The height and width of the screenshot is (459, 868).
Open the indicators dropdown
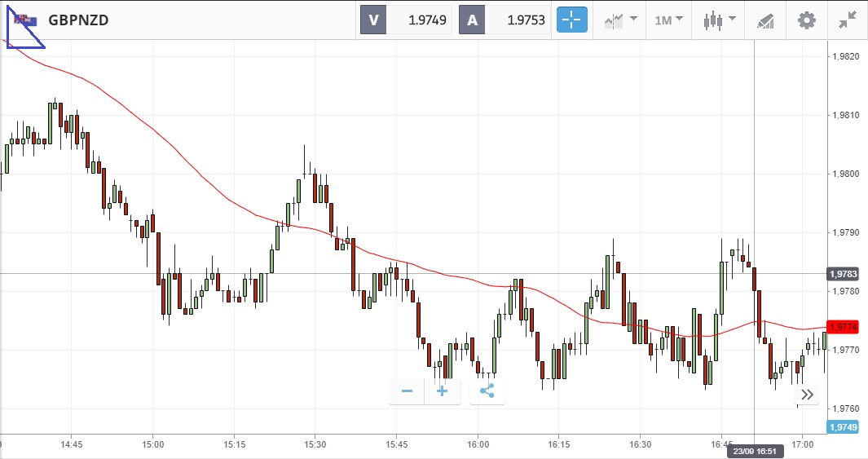coord(621,20)
